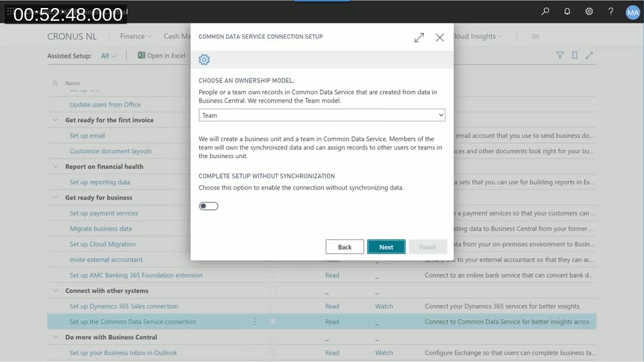The image size is (644, 362).
Task: Collapse Get ready for business group
Action: pos(56,197)
